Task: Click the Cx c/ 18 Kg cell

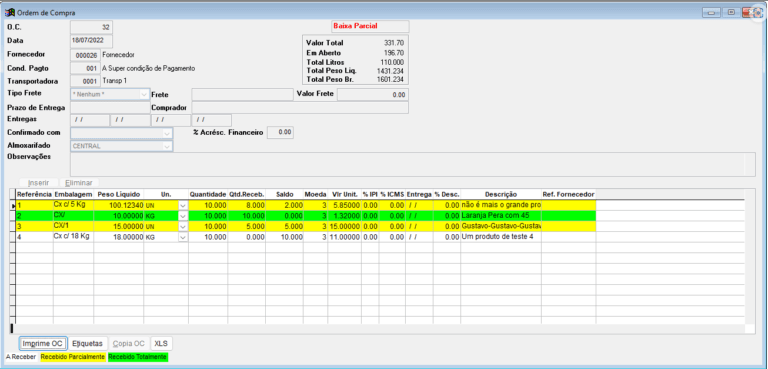Action: 73,237
